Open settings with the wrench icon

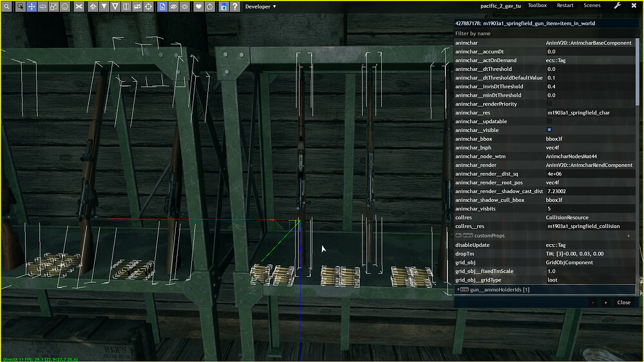click(617, 6)
